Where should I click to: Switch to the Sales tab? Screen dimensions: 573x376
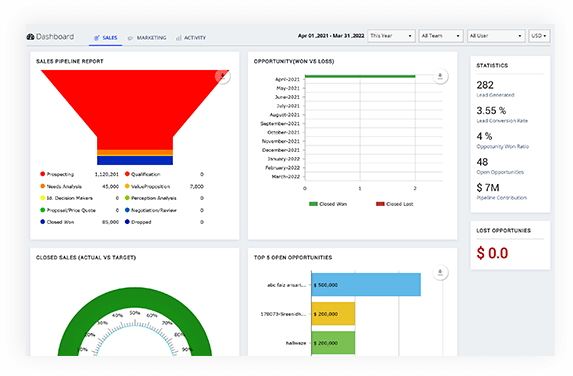(106, 38)
